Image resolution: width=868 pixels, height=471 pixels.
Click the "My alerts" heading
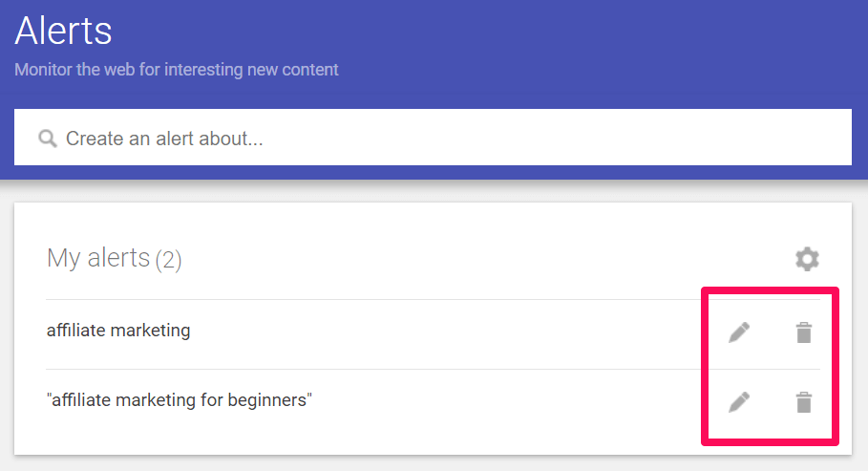tap(98, 258)
